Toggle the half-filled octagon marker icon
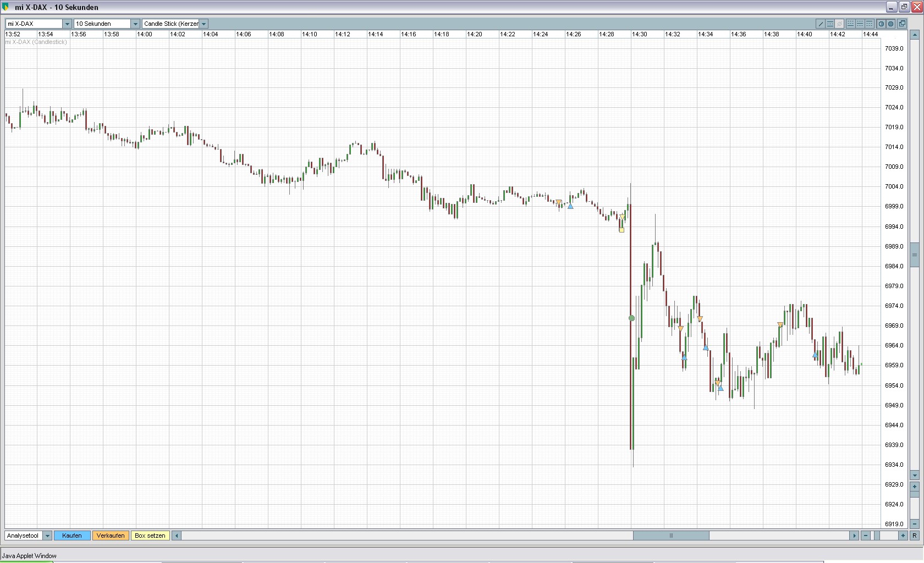 coord(881,24)
